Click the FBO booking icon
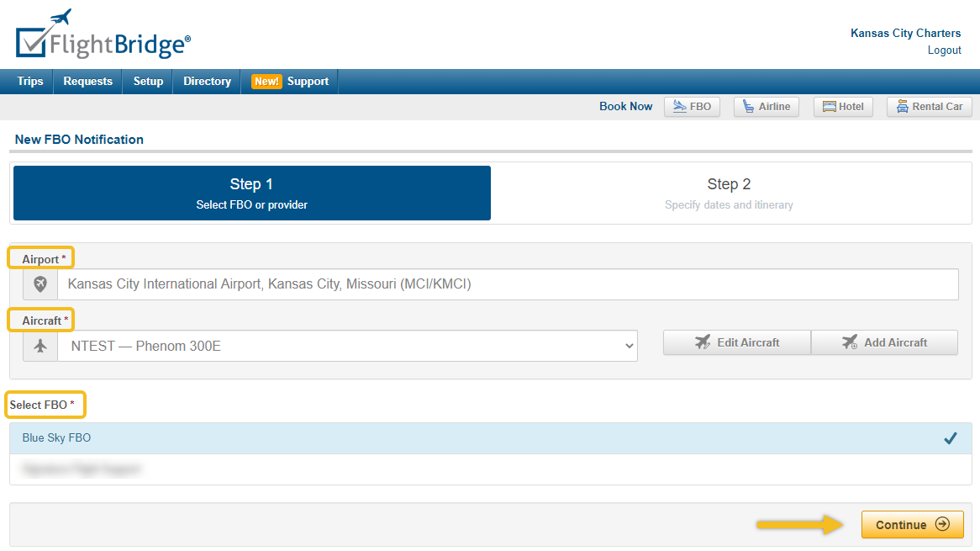 [691, 106]
